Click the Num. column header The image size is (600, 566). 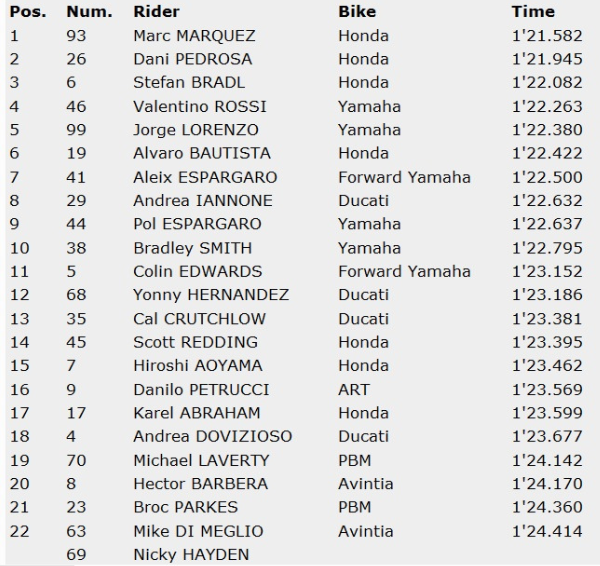[x=85, y=12]
